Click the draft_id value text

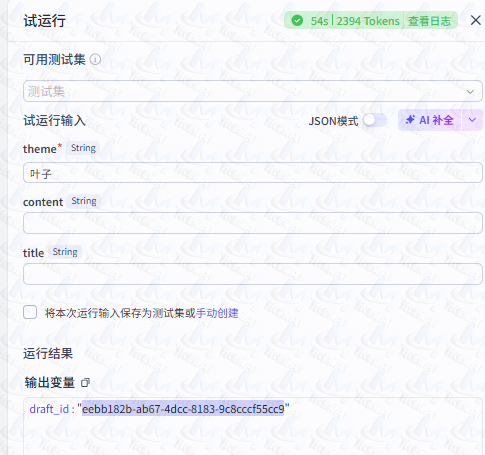click(x=183, y=409)
